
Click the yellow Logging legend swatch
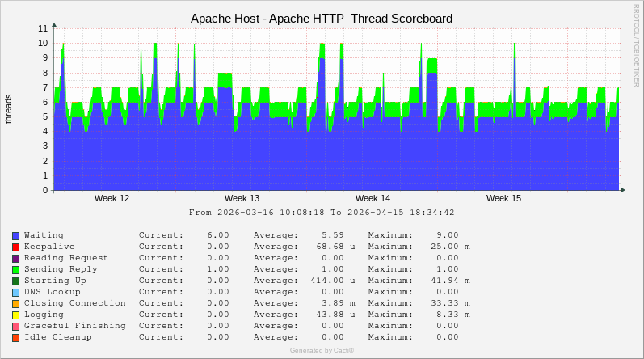pos(15,315)
